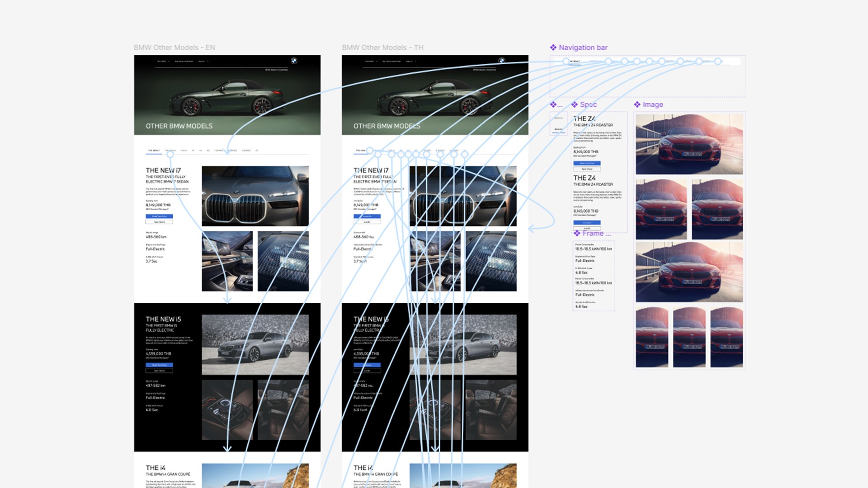Screen dimensions: 868x488
Task: Click "6.0 Sec" value in EN frame
Action: 152,410
